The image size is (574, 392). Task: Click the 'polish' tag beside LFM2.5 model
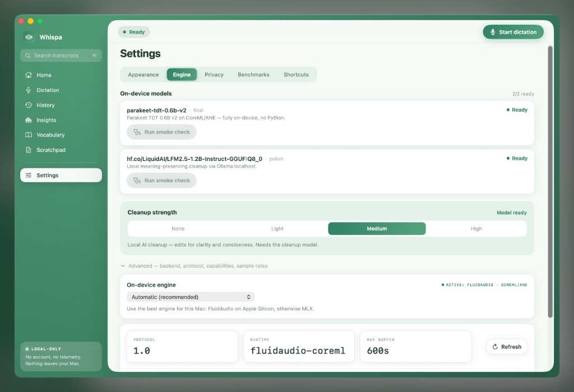(276, 159)
